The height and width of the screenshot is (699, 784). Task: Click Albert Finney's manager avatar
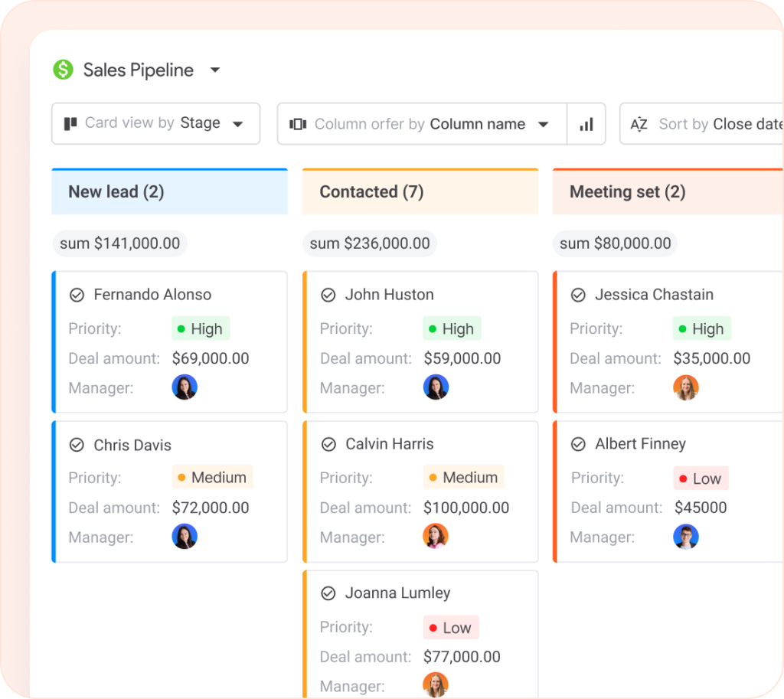[x=686, y=537]
